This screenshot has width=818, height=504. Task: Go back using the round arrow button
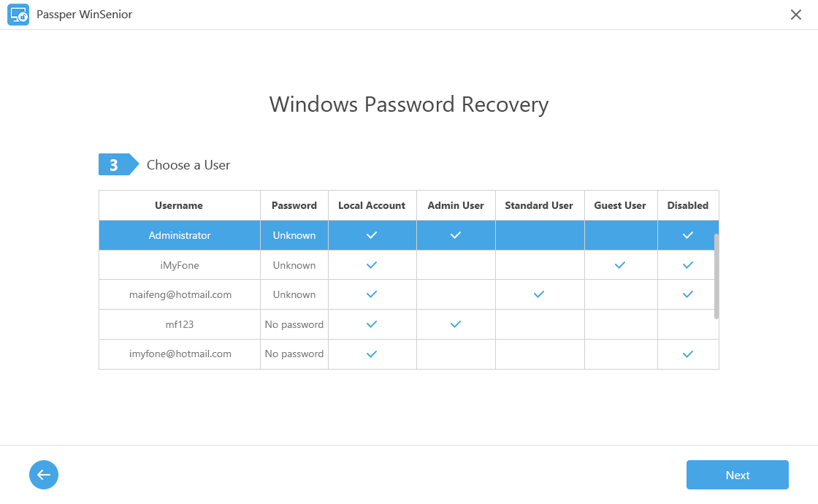pyautogui.click(x=44, y=475)
